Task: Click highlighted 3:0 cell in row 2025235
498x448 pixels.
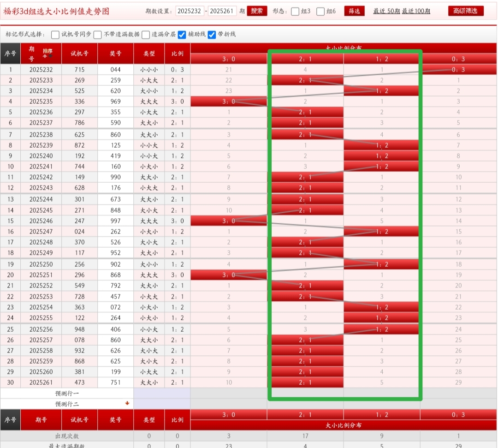Action: [229, 102]
